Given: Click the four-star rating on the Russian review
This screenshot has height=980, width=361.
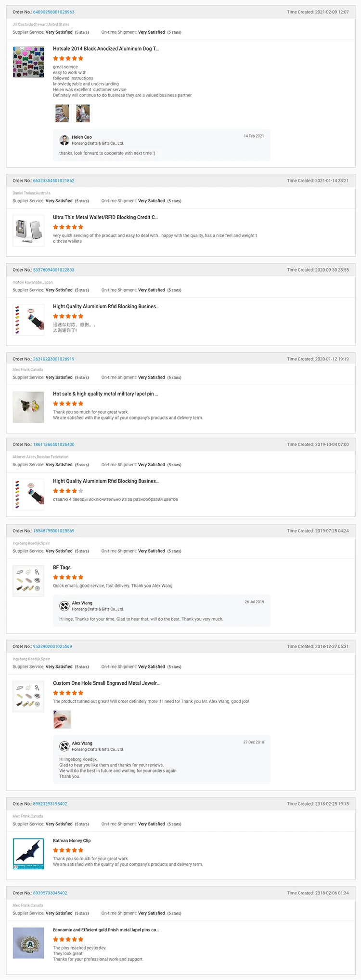Looking at the screenshot, I should point(68,491).
